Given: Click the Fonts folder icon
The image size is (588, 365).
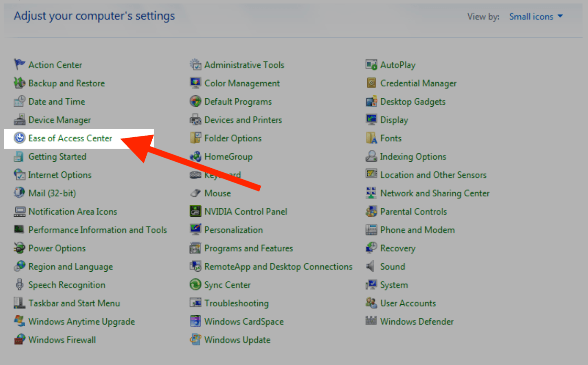Looking at the screenshot, I should pos(371,138).
